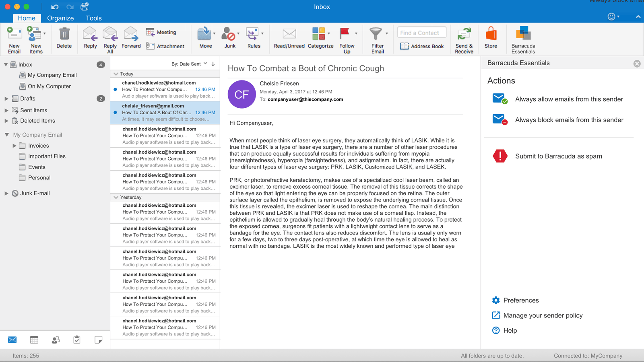Expand the Invoices folder

coord(14,146)
